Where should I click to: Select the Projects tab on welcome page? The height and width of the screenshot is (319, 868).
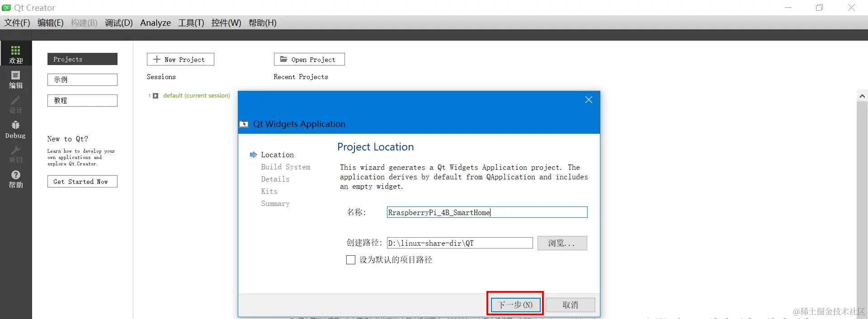[x=82, y=59]
